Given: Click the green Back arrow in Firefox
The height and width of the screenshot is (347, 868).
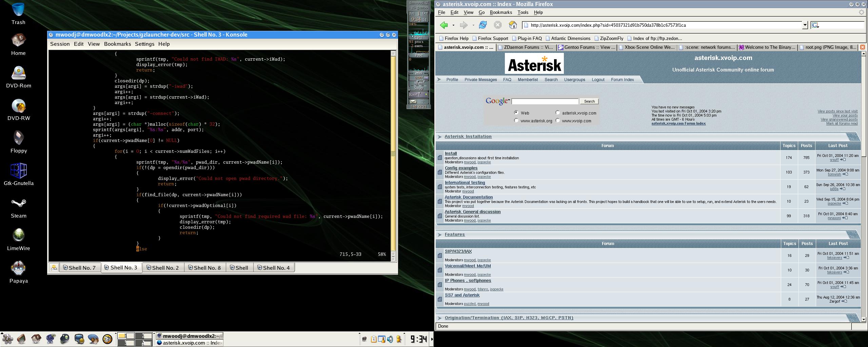Looking at the screenshot, I should coord(444,25).
